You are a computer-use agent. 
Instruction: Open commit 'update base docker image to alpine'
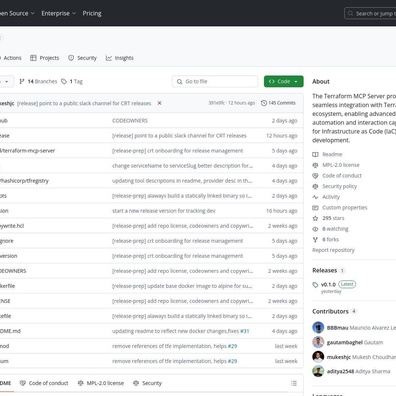coord(182,286)
